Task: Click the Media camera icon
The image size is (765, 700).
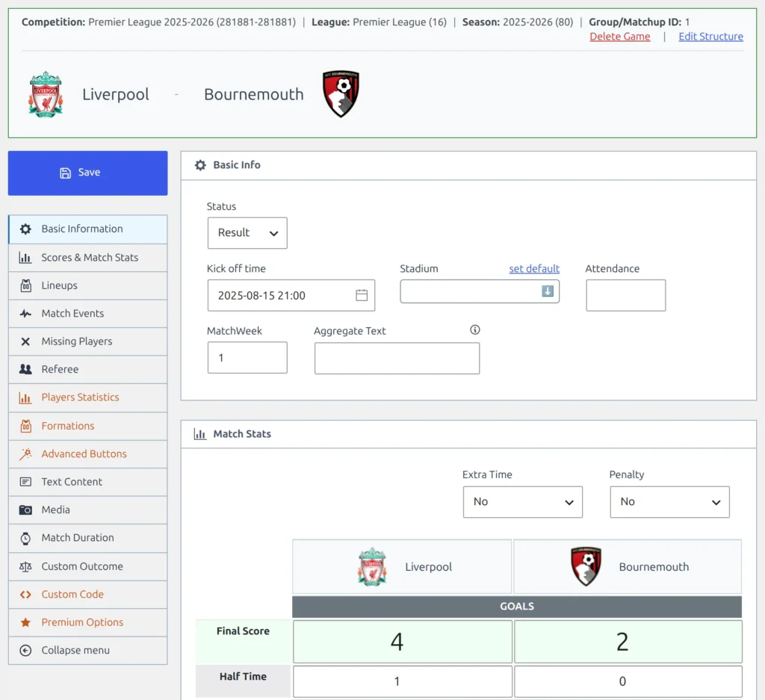Action: pyautogui.click(x=25, y=509)
